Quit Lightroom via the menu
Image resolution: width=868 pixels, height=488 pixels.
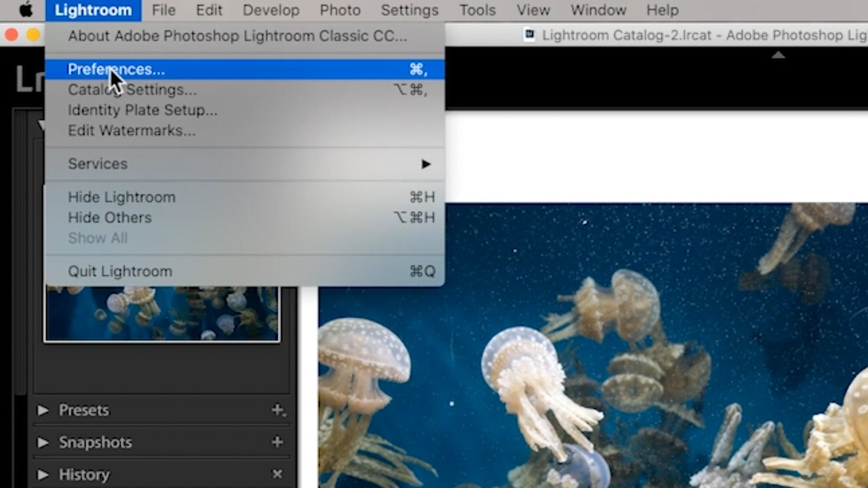[x=120, y=271]
